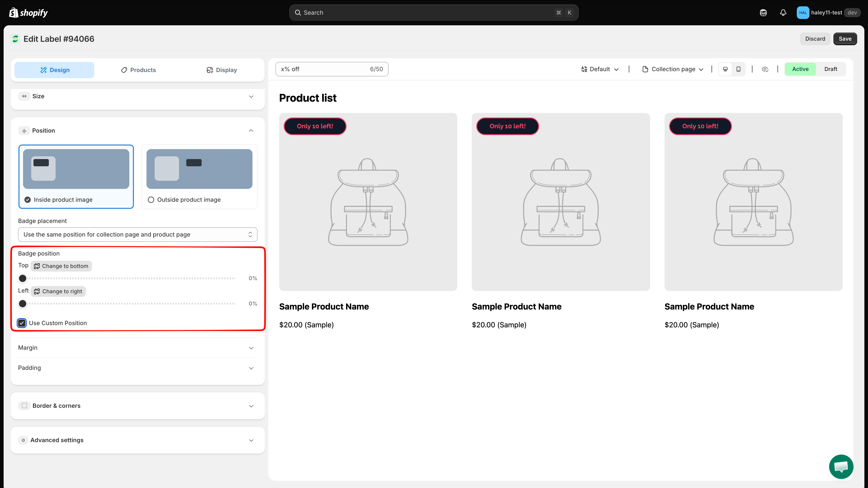The height and width of the screenshot is (488, 868).
Task: Expand the Padding section
Action: [x=137, y=368]
